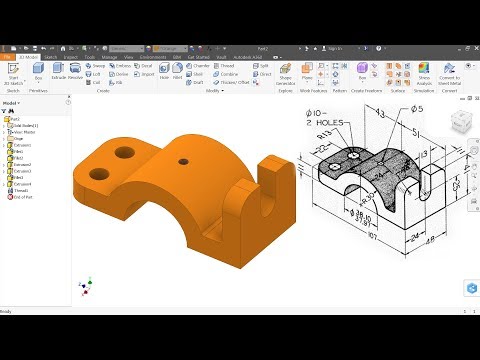The width and height of the screenshot is (480, 360).
Task: Select the Rib tool
Action: tap(116, 82)
